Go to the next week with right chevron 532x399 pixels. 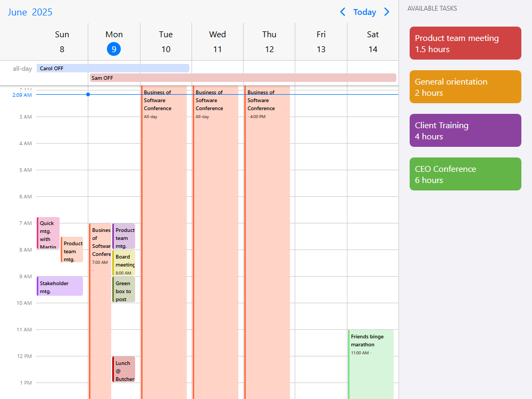(386, 12)
